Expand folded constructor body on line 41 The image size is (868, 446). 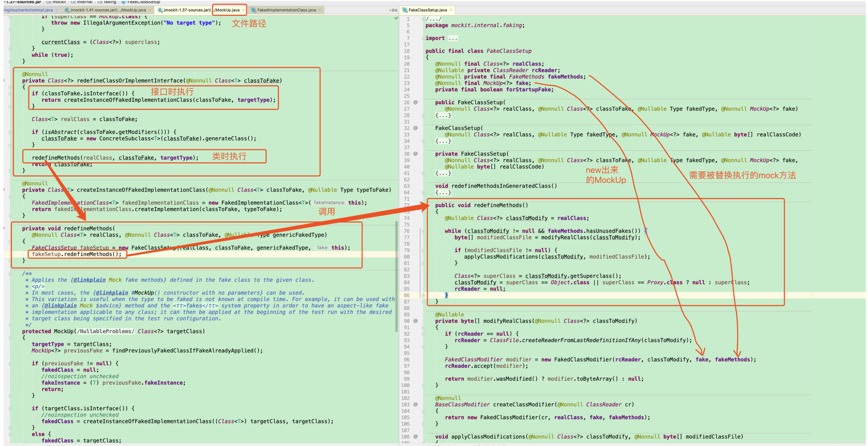pos(423,173)
